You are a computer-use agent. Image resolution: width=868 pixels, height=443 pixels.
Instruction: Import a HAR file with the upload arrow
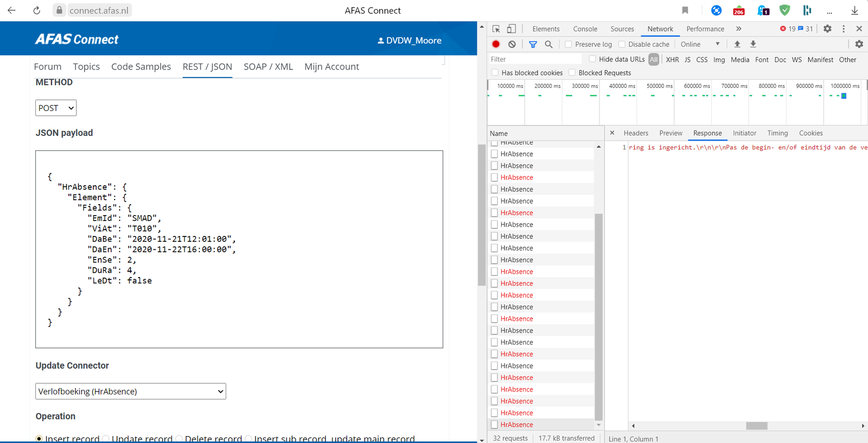(x=737, y=44)
